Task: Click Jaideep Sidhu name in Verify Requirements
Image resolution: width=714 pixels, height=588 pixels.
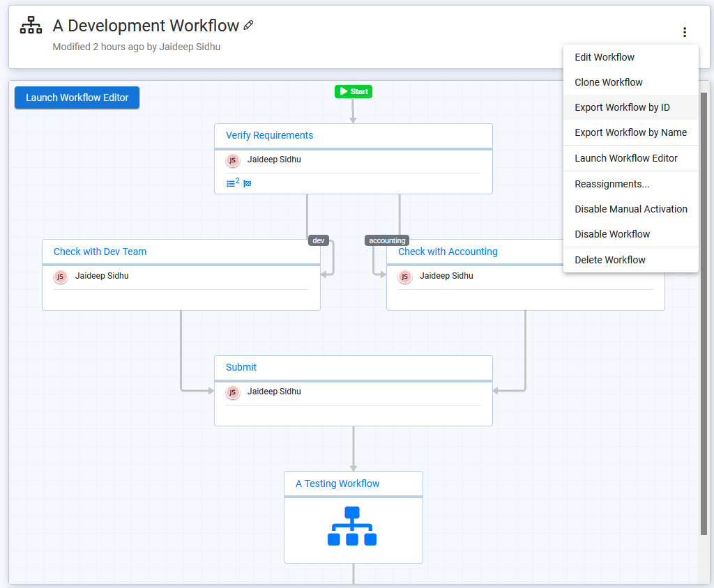Action: click(274, 160)
